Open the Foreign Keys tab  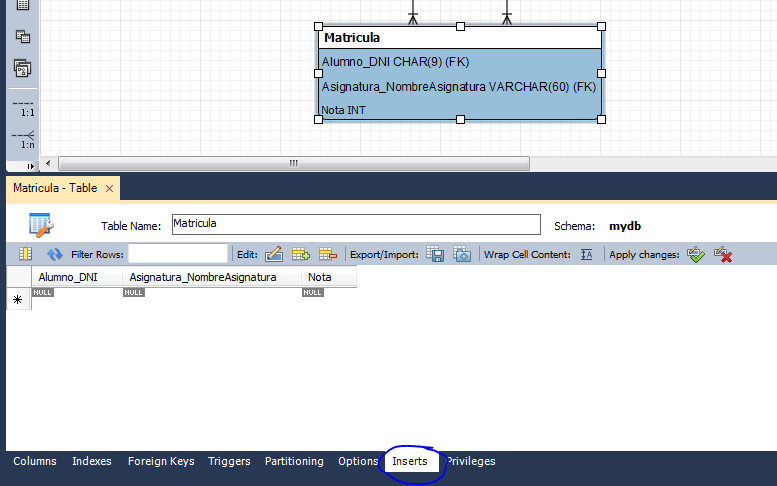(160, 462)
